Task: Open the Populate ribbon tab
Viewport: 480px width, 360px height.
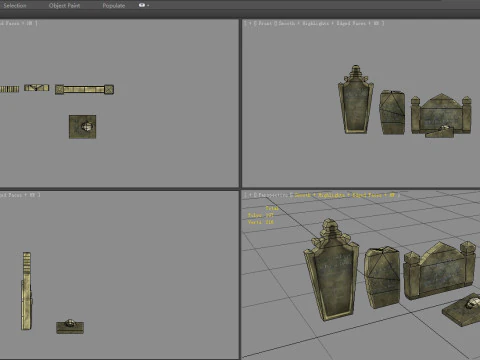Action: point(114,5)
